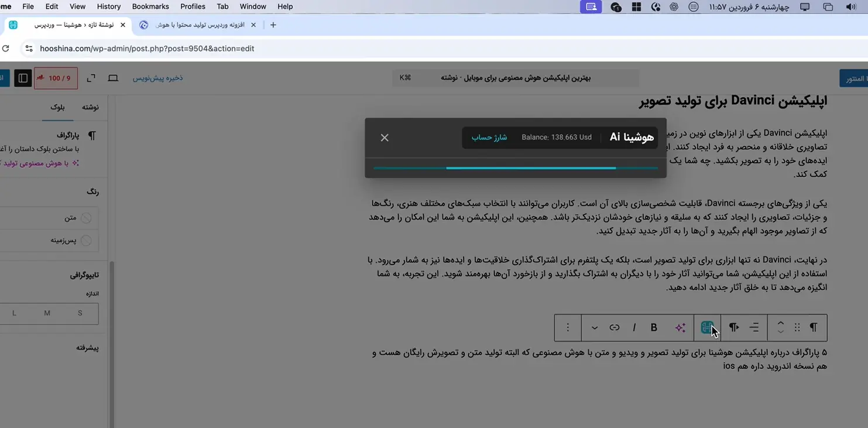Click block drag handle dots icon
Image resolution: width=868 pixels, height=428 pixels.
797,328
